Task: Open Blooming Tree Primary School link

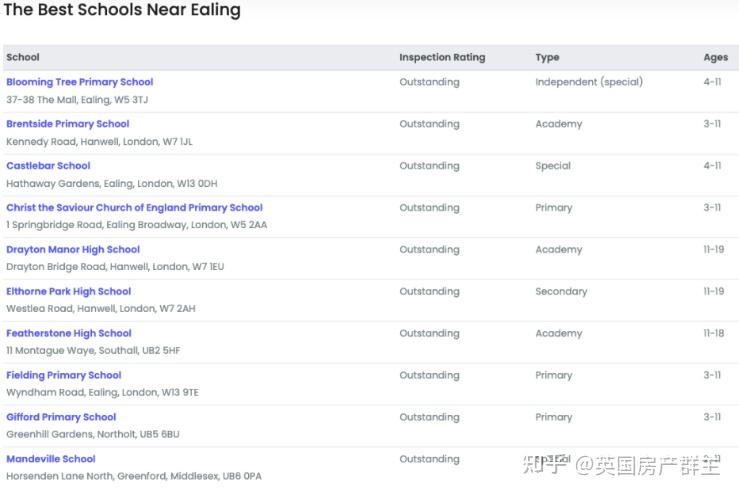Action: [x=80, y=82]
